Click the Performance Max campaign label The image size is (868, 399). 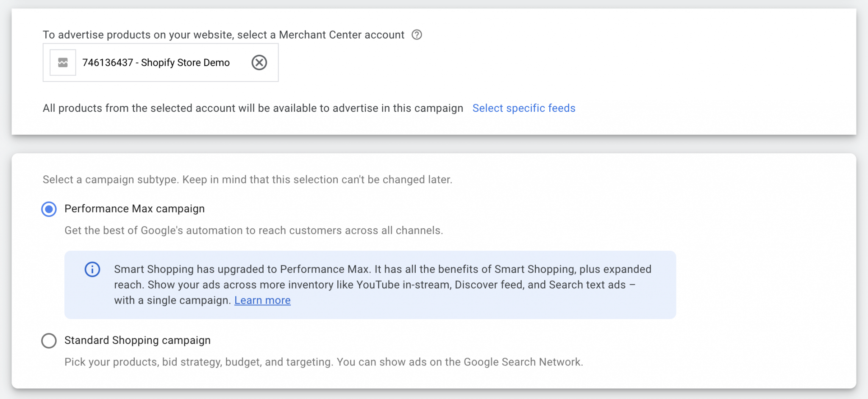134,209
